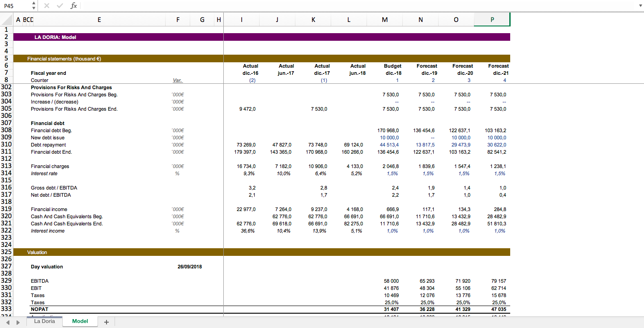Select the Debt repayment row label

click(48, 145)
